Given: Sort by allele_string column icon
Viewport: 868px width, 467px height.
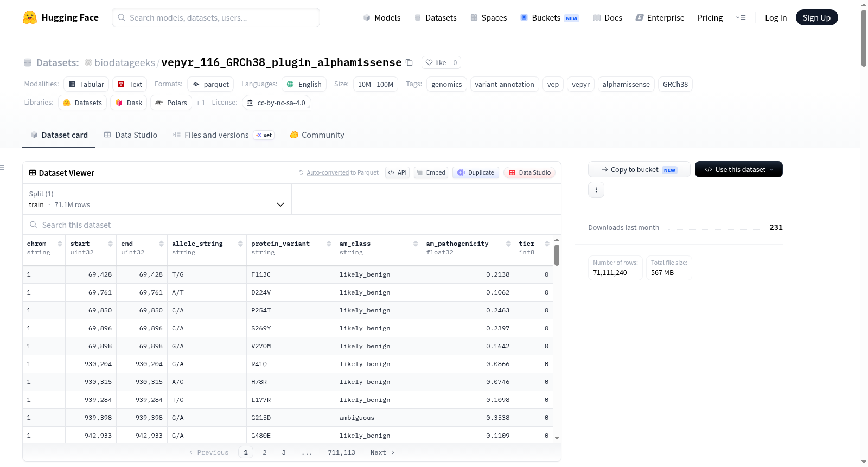Looking at the screenshot, I should (x=240, y=244).
